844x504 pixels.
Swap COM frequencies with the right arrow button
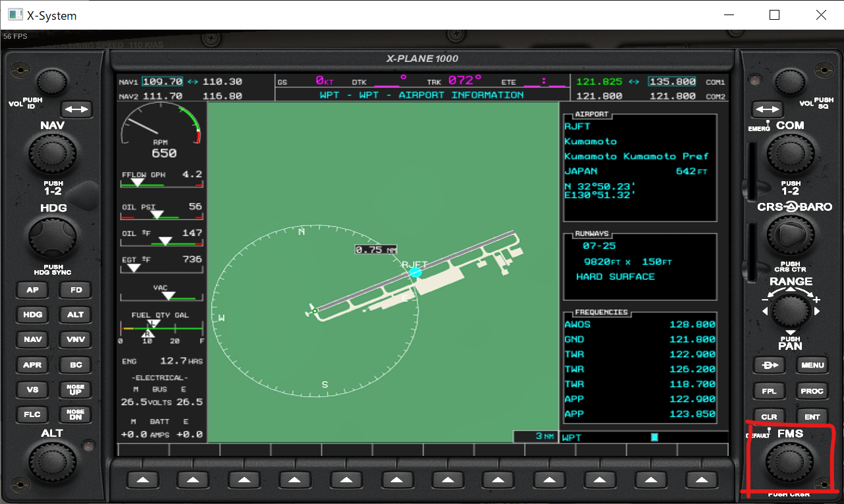pos(768,109)
